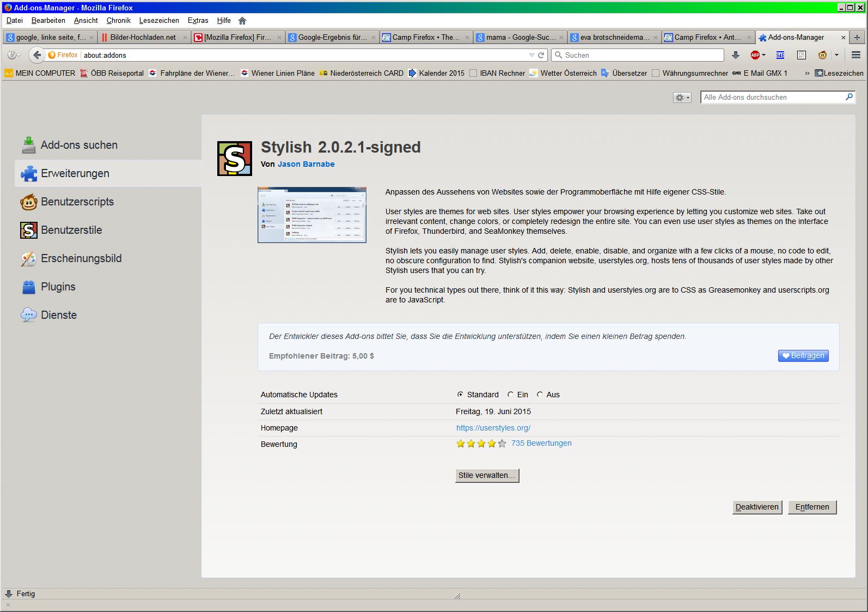Open the Lesezeichen bookmarks toolbar button
This screenshot has height=612, width=868.
(x=839, y=73)
